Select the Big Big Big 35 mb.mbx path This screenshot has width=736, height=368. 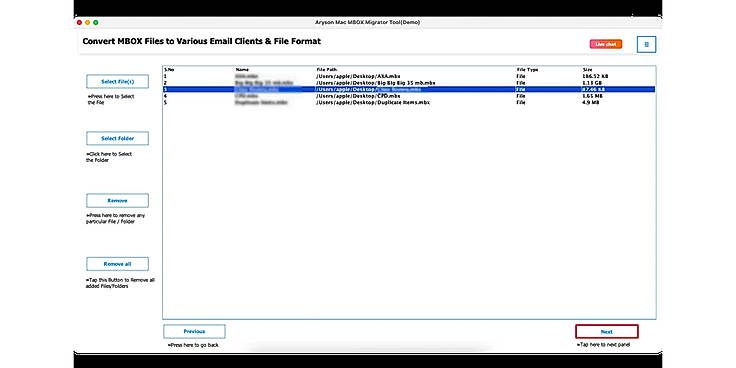pyautogui.click(x=376, y=83)
